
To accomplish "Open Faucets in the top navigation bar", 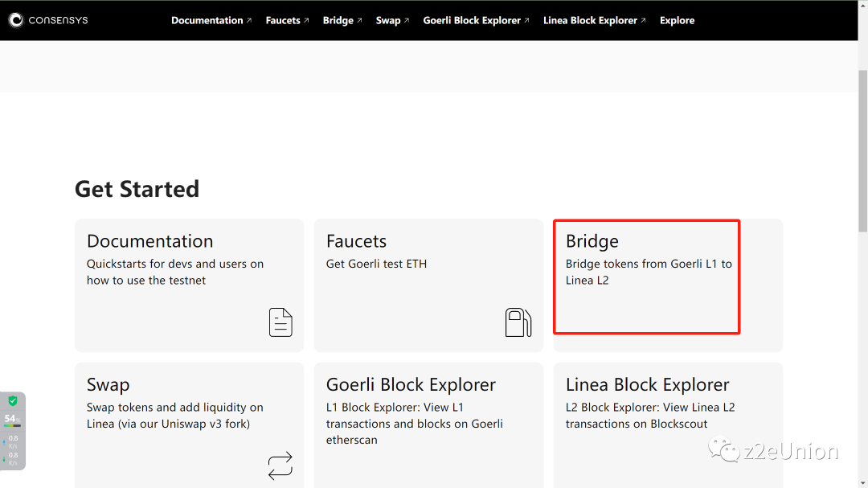I will coord(283,20).
